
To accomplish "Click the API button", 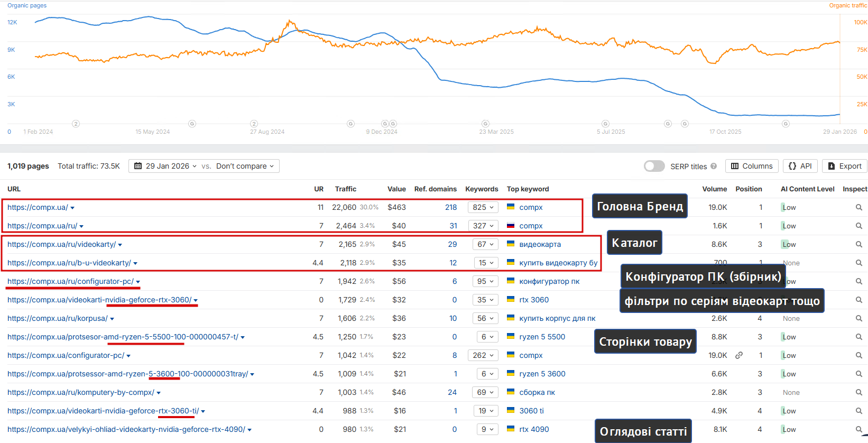I will click(x=800, y=166).
